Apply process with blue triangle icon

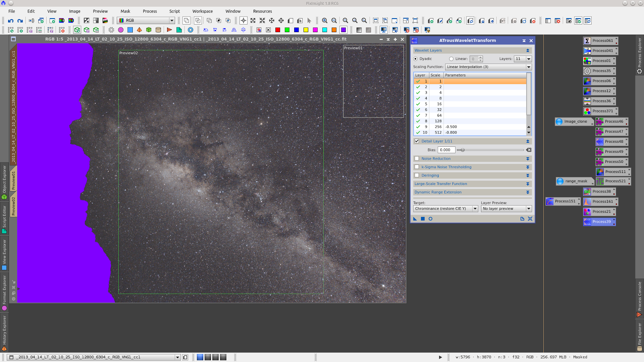(x=415, y=219)
